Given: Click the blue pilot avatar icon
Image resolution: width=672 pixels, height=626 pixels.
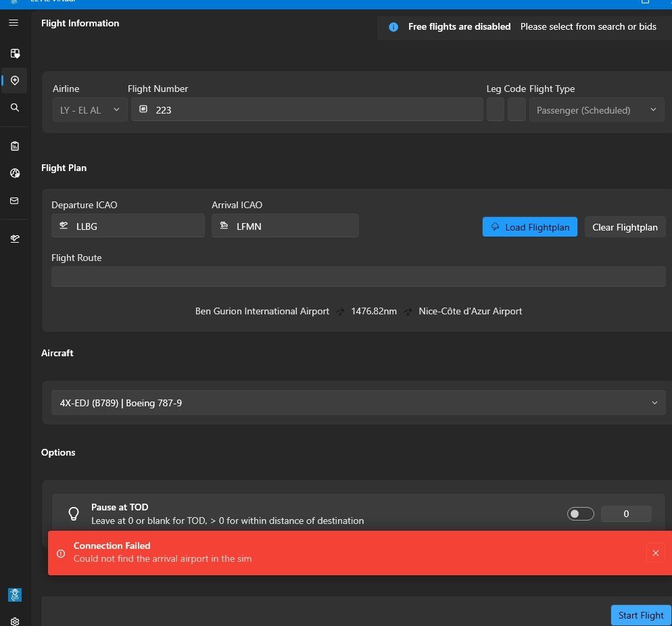Looking at the screenshot, I should click(14, 594).
